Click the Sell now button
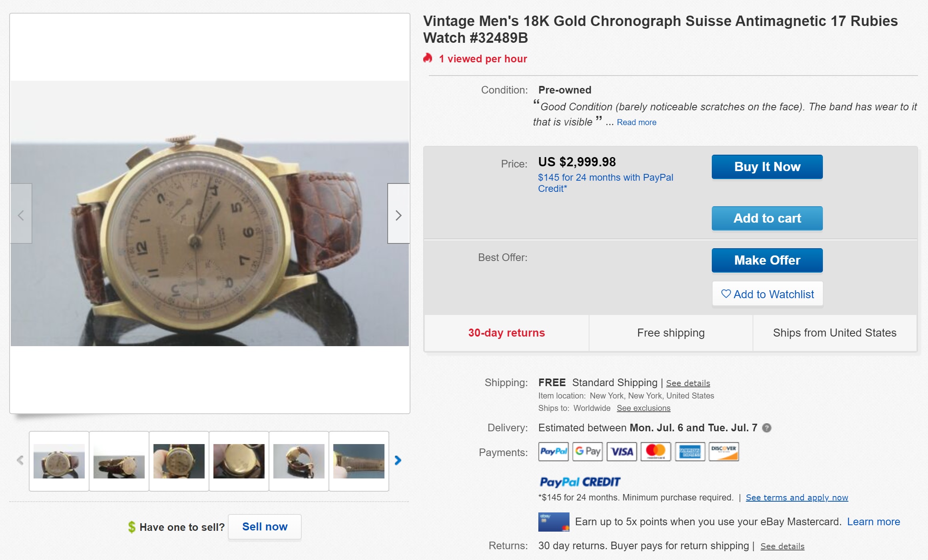Screen dimensions: 928x560 [265, 527]
